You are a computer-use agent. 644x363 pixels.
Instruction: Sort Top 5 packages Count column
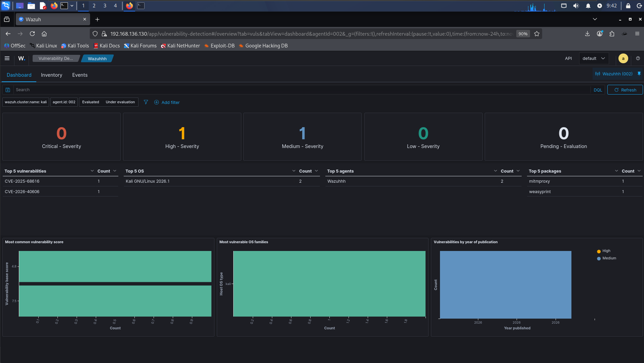pos(631,171)
